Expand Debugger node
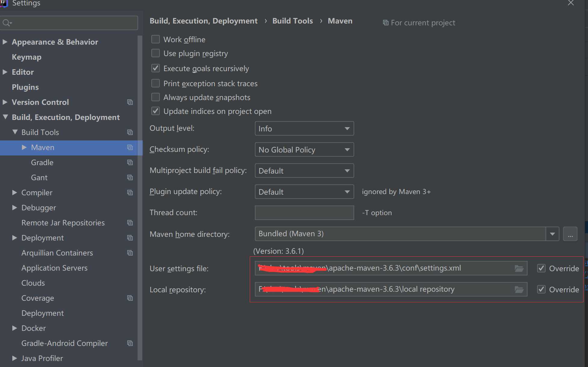The image size is (588, 367). pos(14,208)
